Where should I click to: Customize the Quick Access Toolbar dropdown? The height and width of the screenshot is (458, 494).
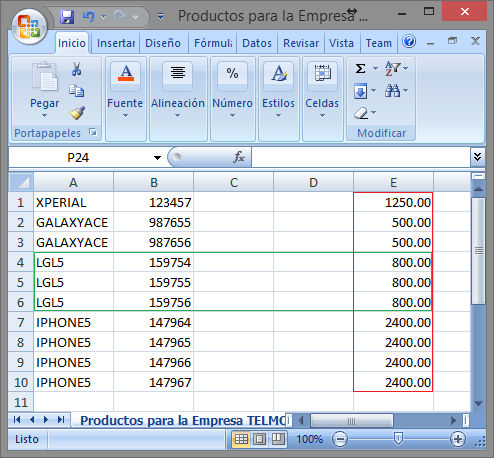(x=160, y=16)
